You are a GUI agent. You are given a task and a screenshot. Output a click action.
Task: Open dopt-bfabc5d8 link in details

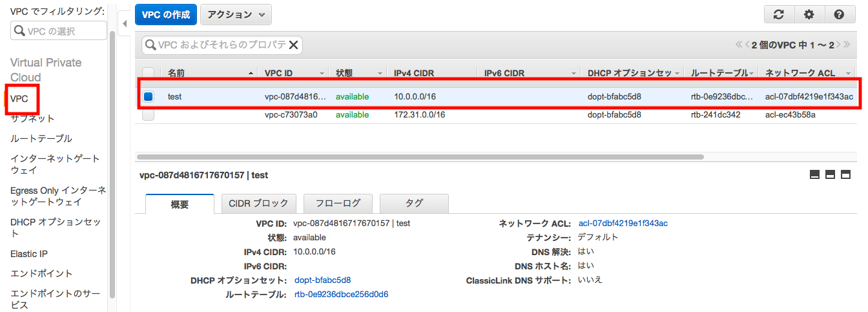322,280
